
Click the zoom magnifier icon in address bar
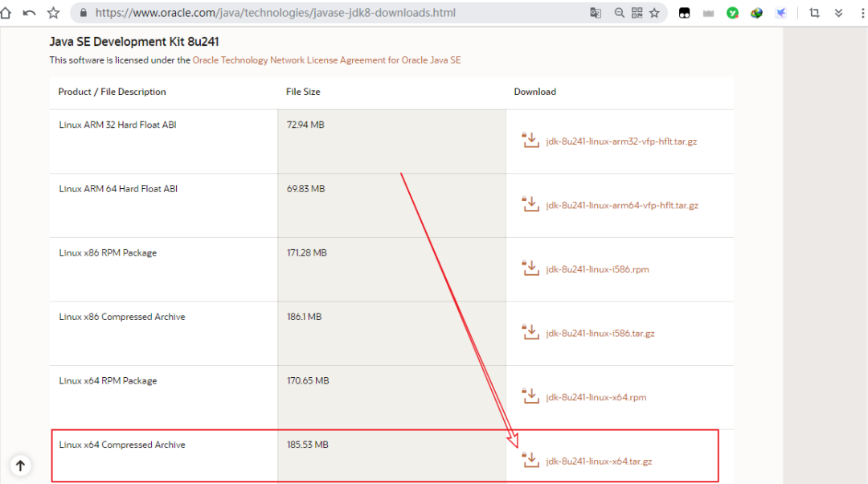[619, 13]
